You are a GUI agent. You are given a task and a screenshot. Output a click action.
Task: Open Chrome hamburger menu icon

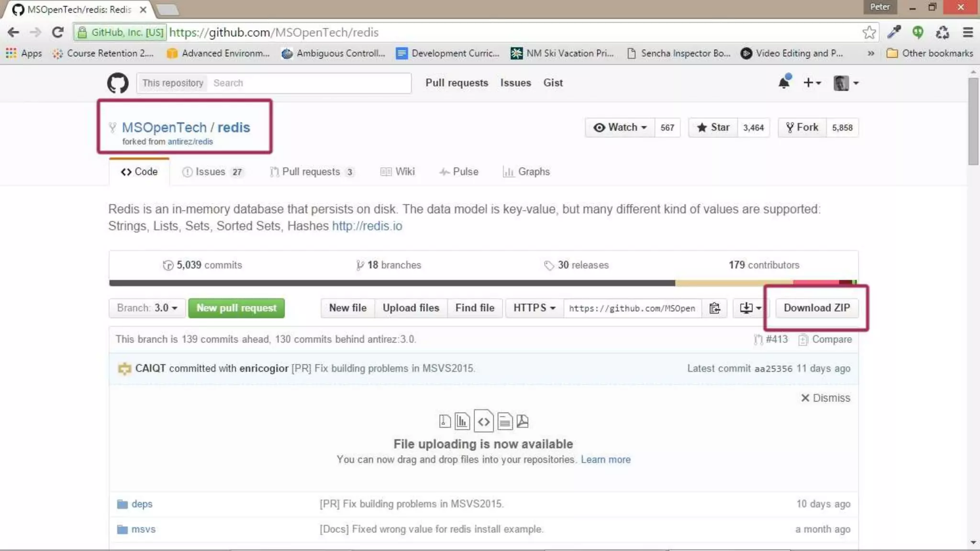point(968,32)
